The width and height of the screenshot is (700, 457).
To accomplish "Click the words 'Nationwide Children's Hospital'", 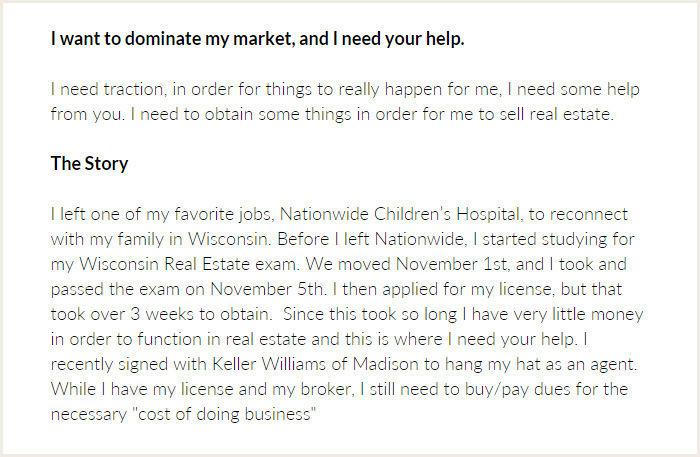I will point(400,215).
